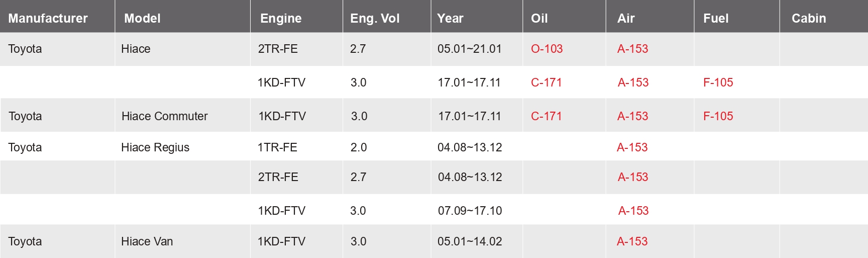Click the Air column header
The image size is (868, 258).
(626, 19)
